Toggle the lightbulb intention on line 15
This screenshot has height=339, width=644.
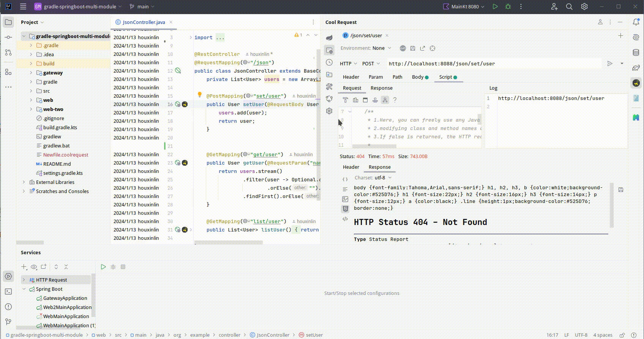(x=199, y=95)
